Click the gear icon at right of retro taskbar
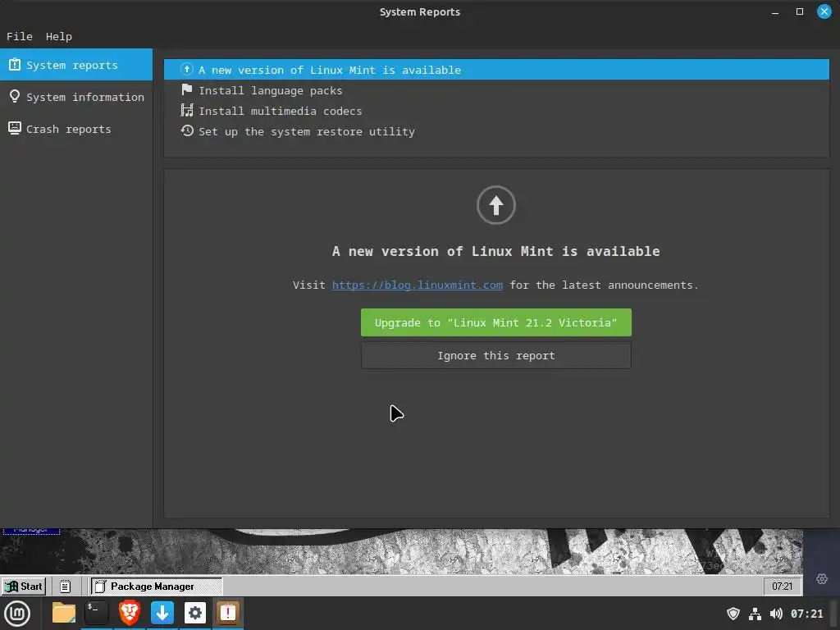 [x=822, y=578]
